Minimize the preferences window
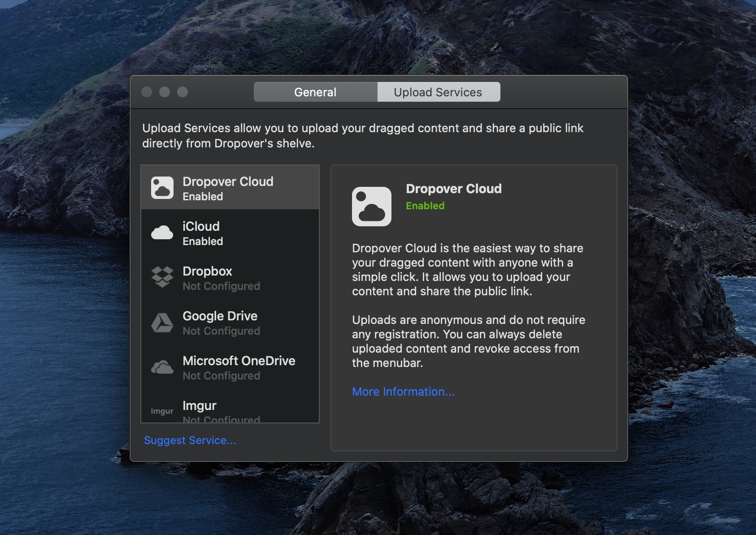The height and width of the screenshot is (535, 756). pyautogui.click(x=165, y=92)
